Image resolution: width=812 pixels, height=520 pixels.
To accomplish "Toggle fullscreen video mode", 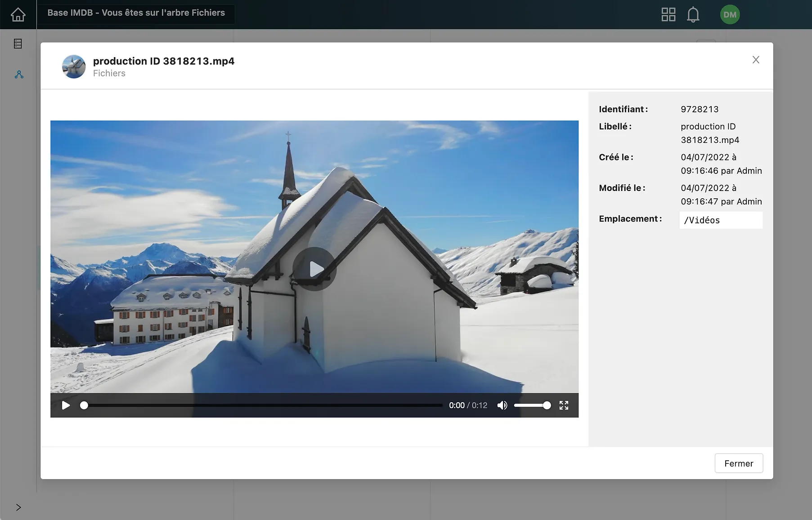I will (x=564, y=405).
